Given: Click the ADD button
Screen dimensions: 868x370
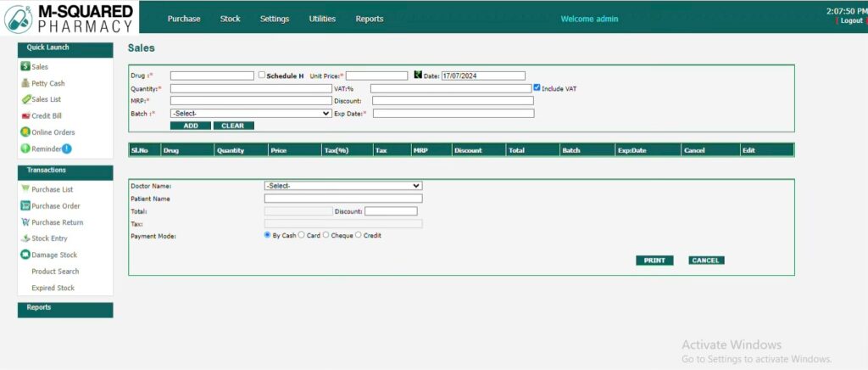Looking at the screenshot, I should 190,126.
